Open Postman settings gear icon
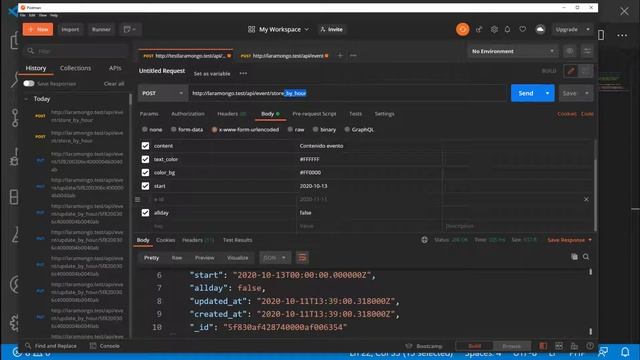 click(494, 29)
